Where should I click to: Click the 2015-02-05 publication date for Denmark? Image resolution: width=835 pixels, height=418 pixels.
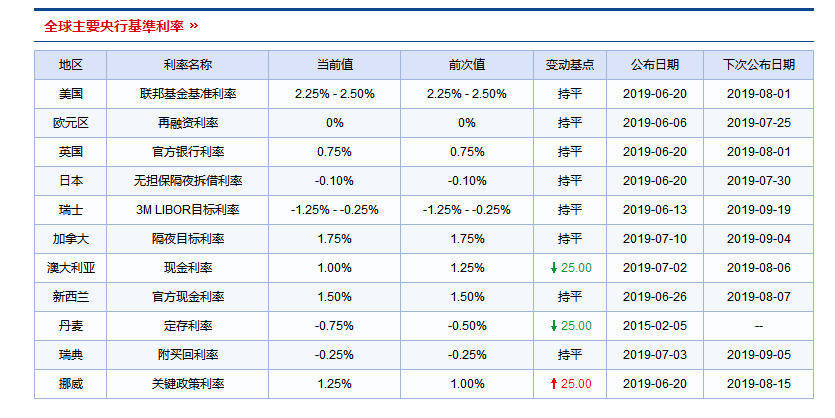[654, 326]
